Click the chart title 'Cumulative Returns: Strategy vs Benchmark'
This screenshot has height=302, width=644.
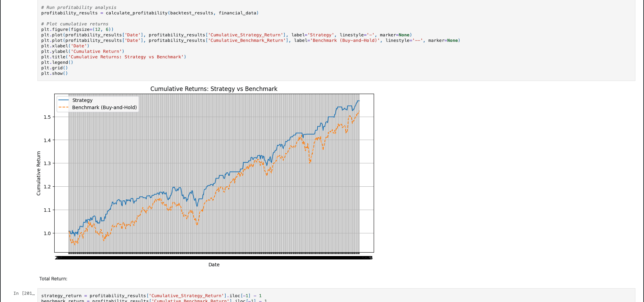(214, 89)
